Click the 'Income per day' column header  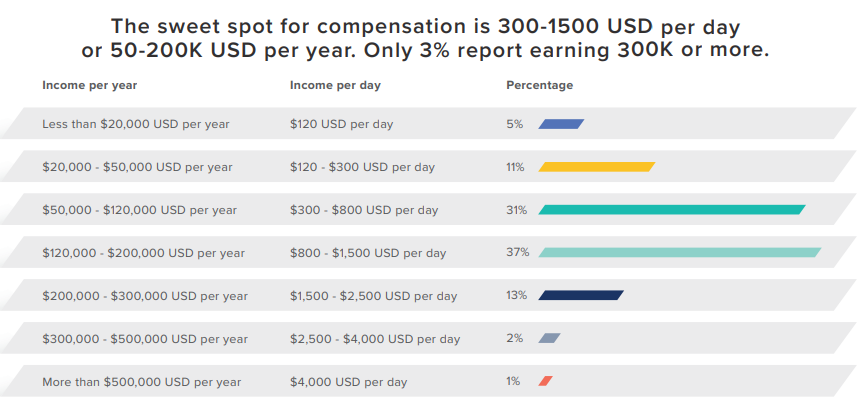click(335, 85)
